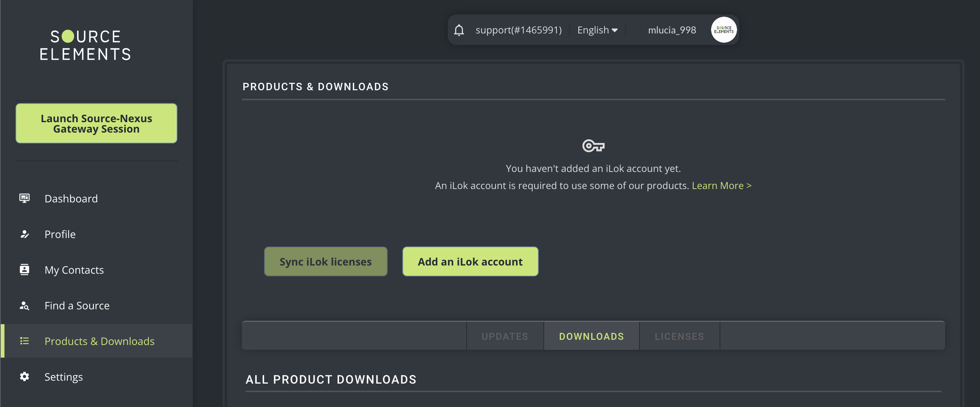Follow the Learn More link
This screenshot has width=980, height=407.
pos(721,185)
